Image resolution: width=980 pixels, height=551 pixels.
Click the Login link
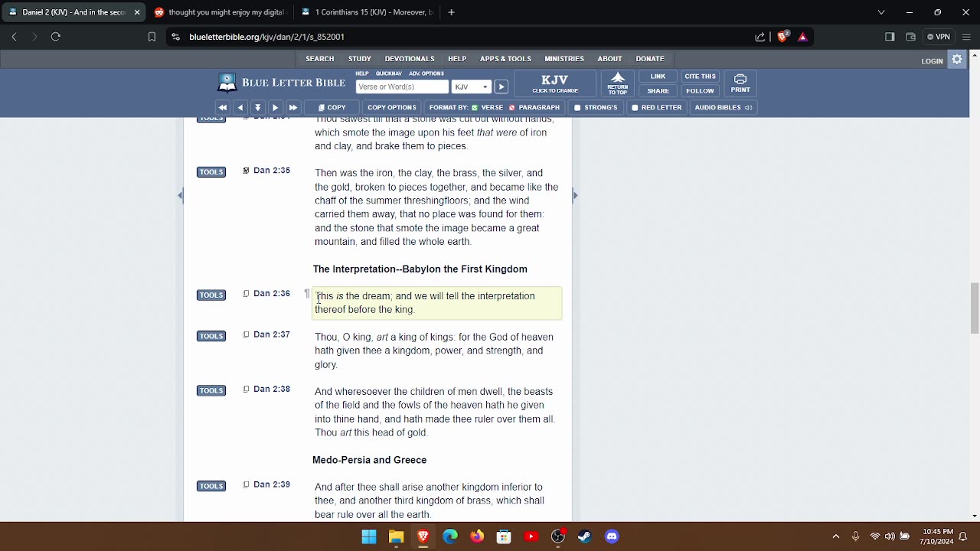click(932, 61)
